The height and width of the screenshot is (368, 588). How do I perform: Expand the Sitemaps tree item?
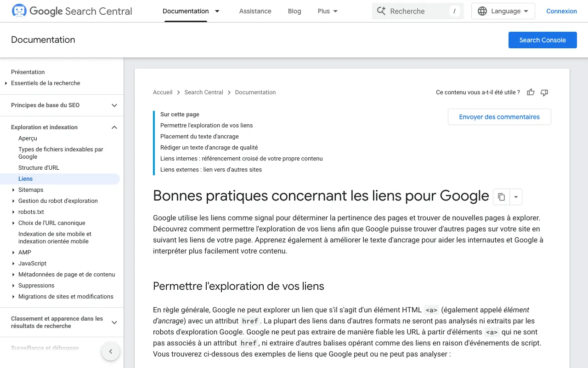click(x=13, y=190)
